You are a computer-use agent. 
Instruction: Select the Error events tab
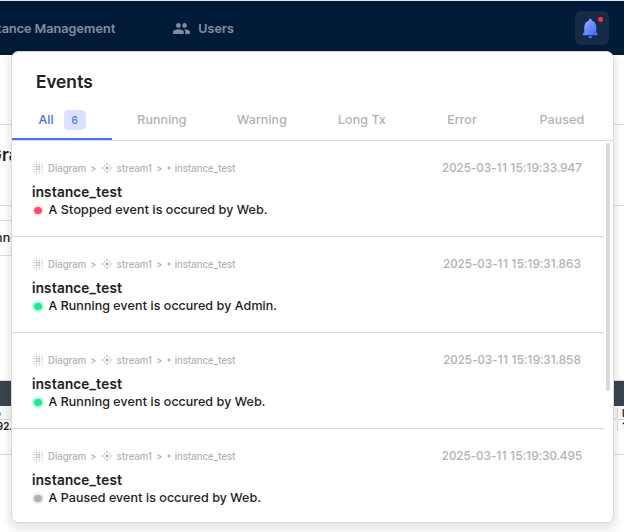462,120
